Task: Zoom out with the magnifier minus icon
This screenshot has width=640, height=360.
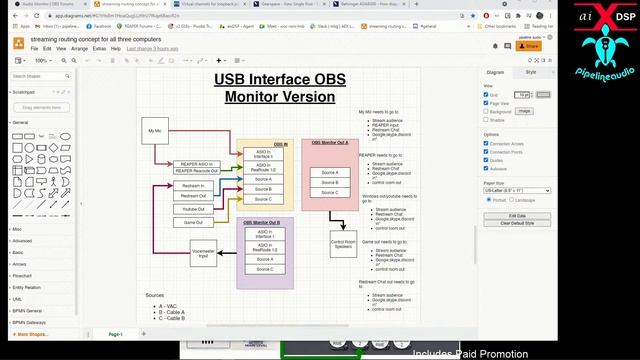Action: 74,60
